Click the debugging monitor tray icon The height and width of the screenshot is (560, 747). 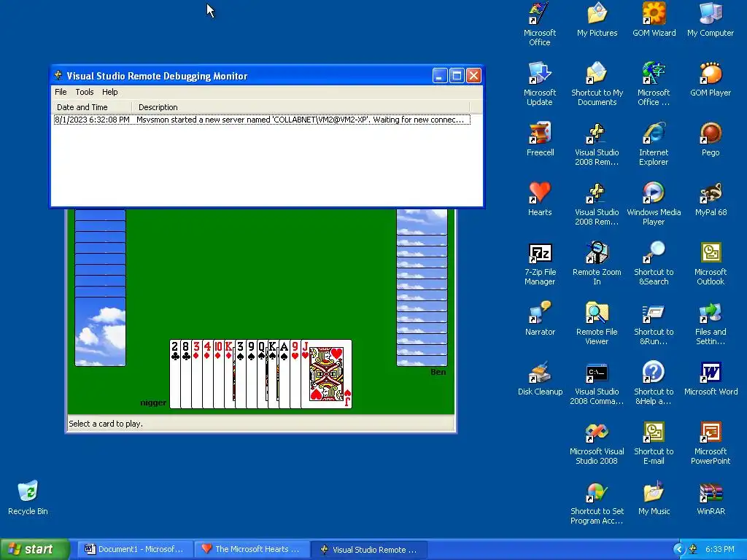click(693, 549)
